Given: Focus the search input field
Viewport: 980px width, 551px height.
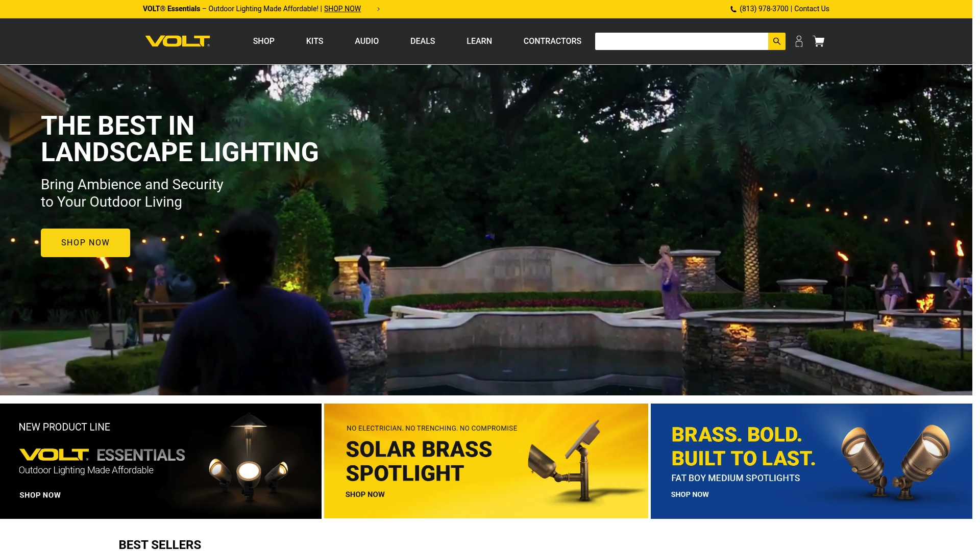Looking at the screenshot, I should tap(681, 41).
